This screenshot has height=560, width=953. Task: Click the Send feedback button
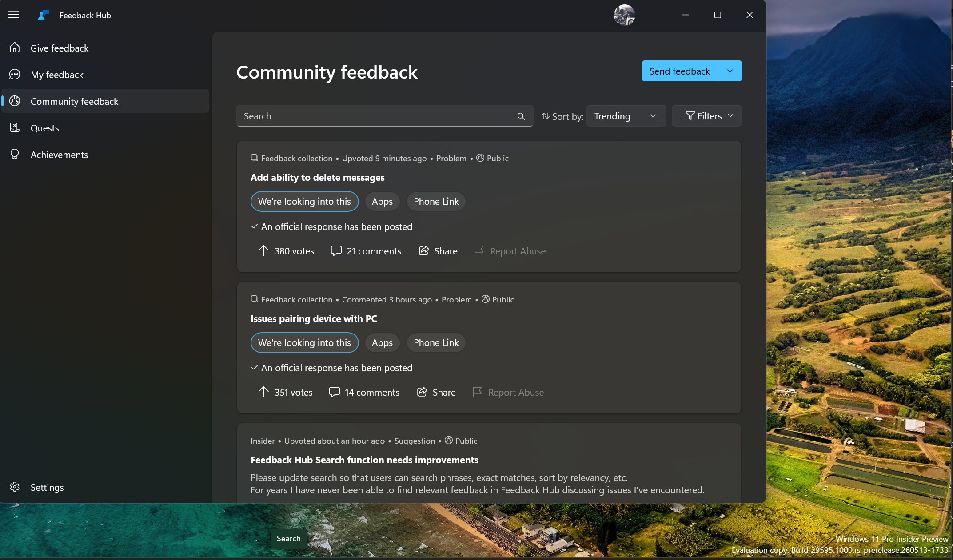pyautogui.click(x=679, y=71)
